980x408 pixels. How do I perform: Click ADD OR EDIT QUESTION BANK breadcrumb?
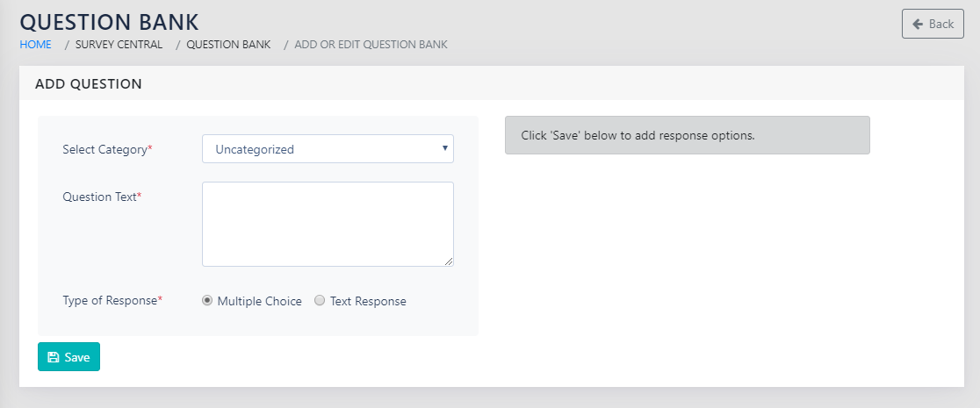(x=371, y=44)
